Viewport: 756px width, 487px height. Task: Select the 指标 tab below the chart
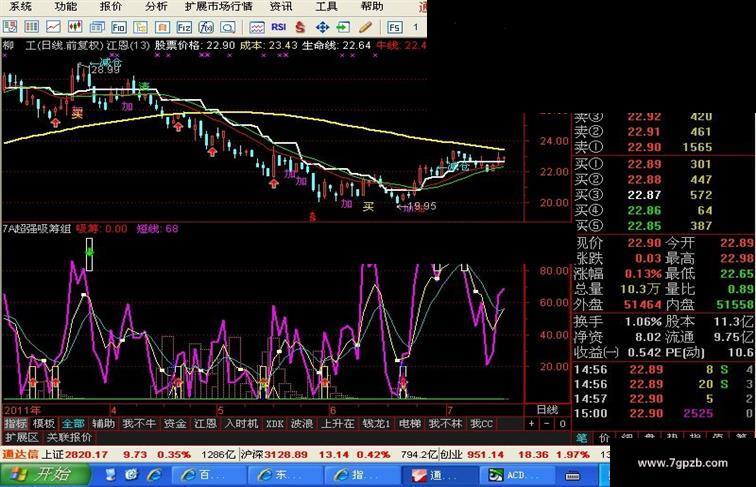click(x=15, y=423)
